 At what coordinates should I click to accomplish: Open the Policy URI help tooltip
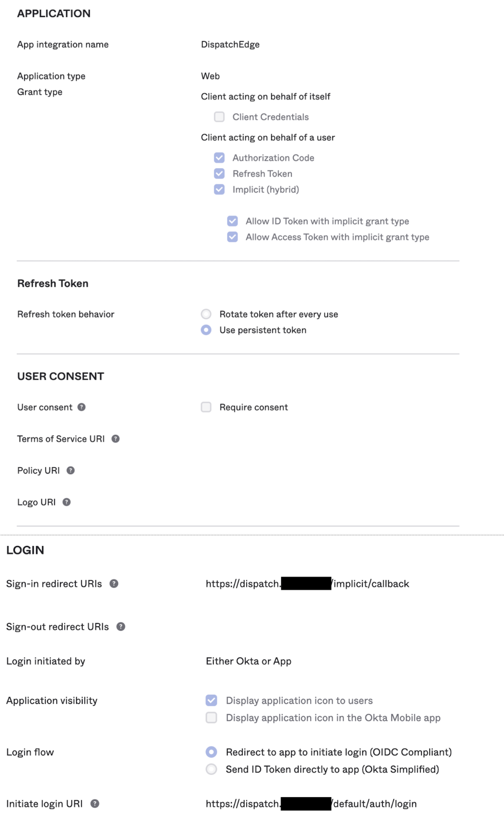tap(70, 470)
